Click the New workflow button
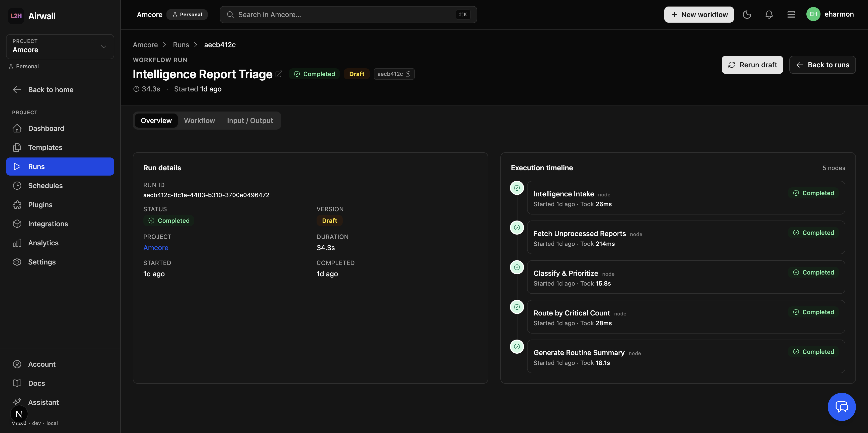The width and height of the screenshot is (868, 433). click(699, 15)
